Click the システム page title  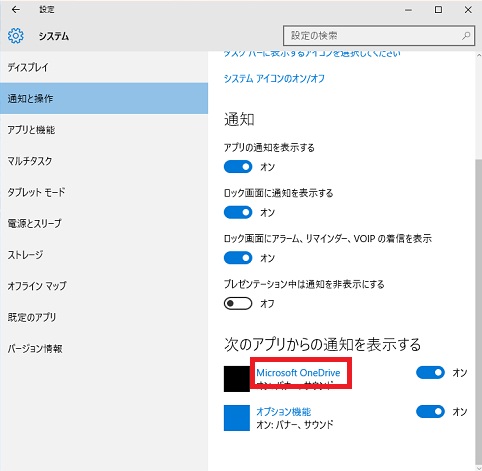point(54,36)
